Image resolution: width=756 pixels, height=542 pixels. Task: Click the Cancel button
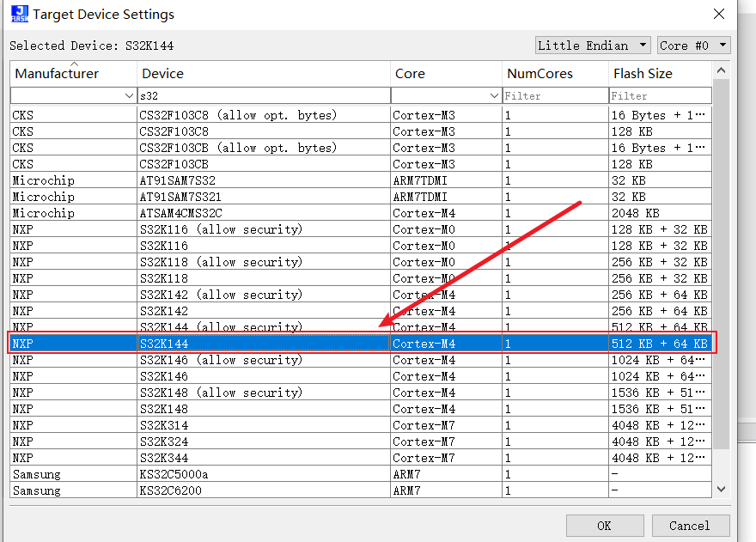(691, 526)
